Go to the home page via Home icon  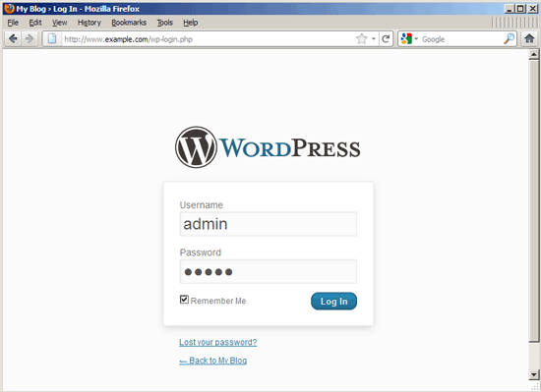pos(529,38)
